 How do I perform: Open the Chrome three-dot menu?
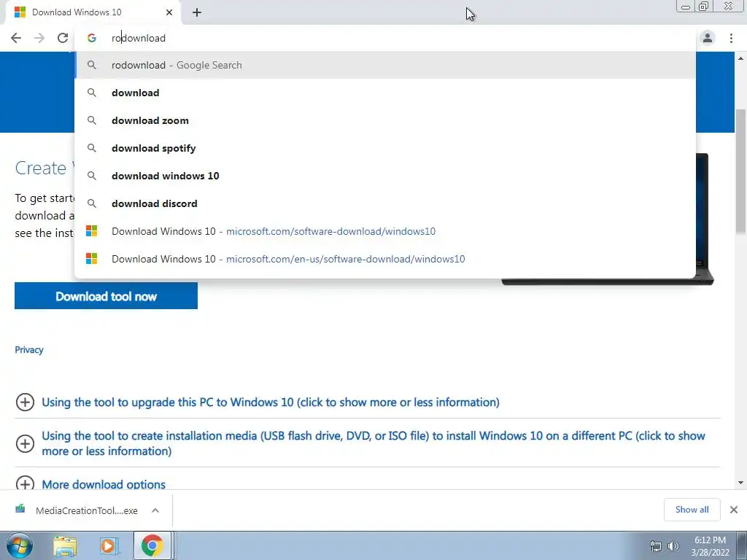(x=731, y=38)
